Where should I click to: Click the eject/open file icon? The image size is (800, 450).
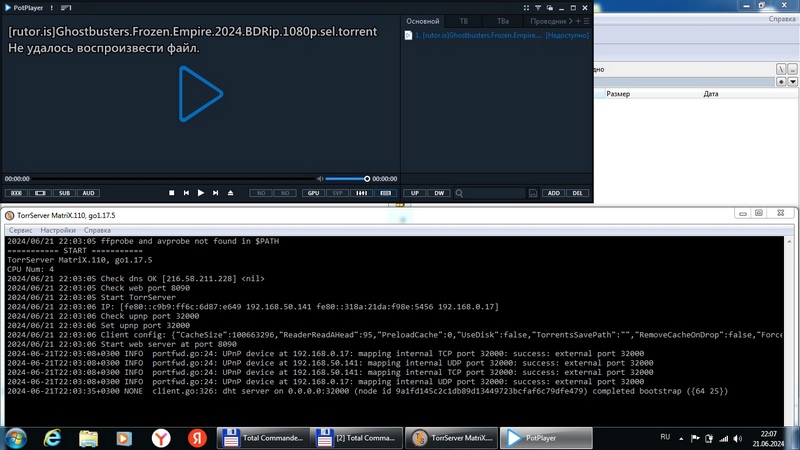(231, 193)
